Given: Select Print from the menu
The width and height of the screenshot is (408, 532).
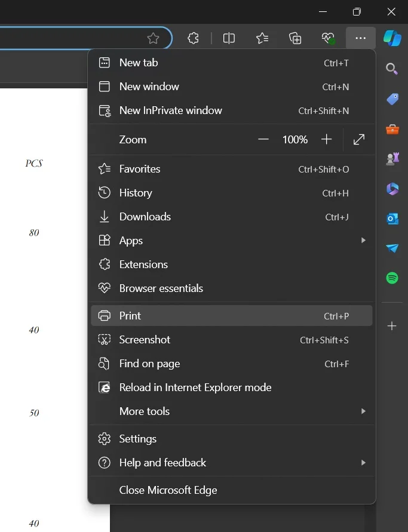Looking at the screenshot, I should pyautogui.click(x=231, y=316).
